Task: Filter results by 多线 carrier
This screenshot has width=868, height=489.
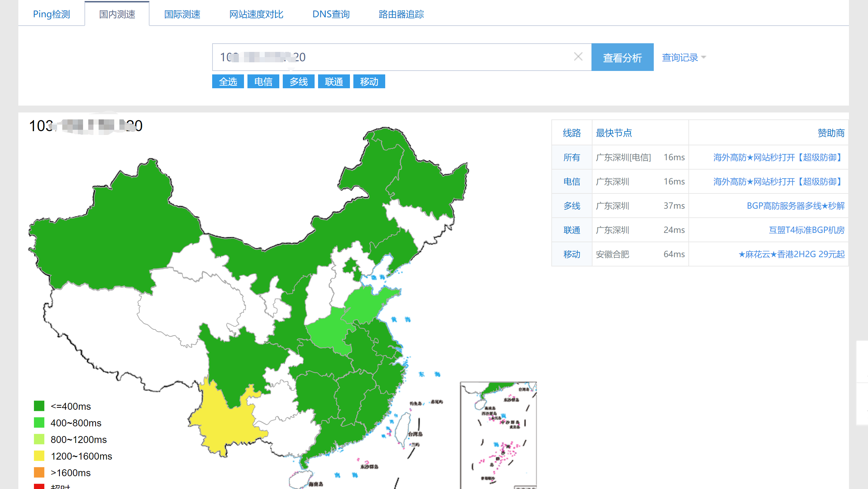Action: 298,82
